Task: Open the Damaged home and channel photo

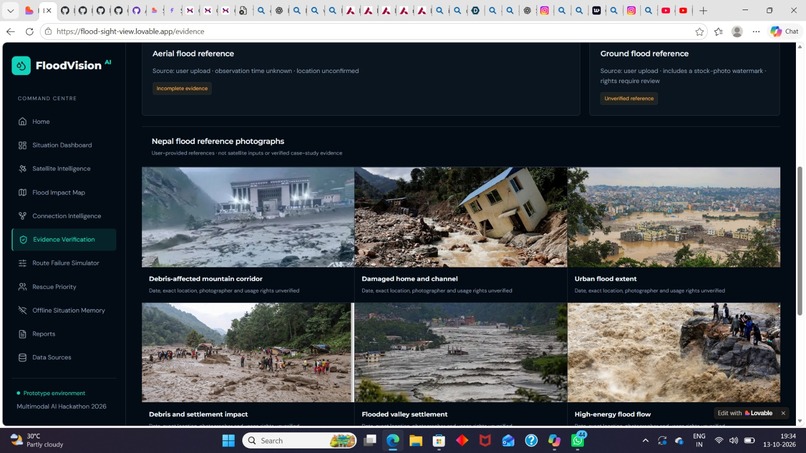Action: 461,217
